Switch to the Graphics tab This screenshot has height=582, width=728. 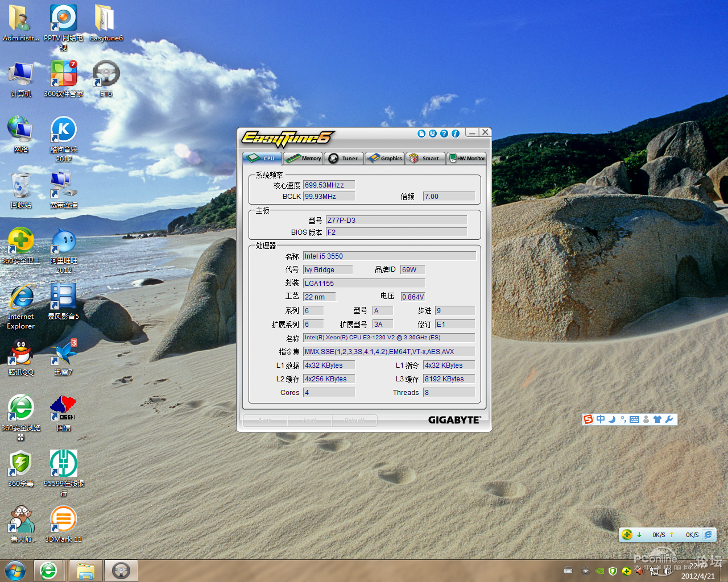pyautogui.click(x=385, y=159)
